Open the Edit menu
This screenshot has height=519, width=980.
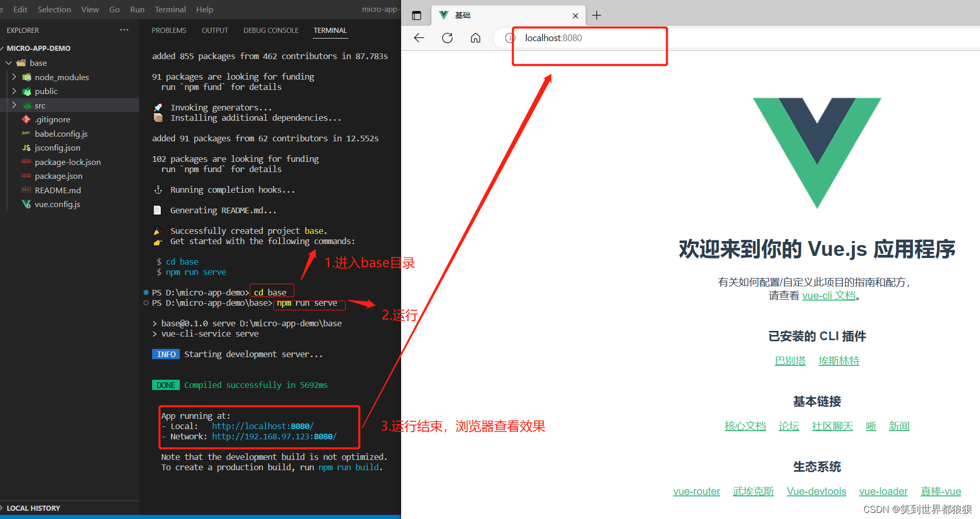tap(20, 9)
